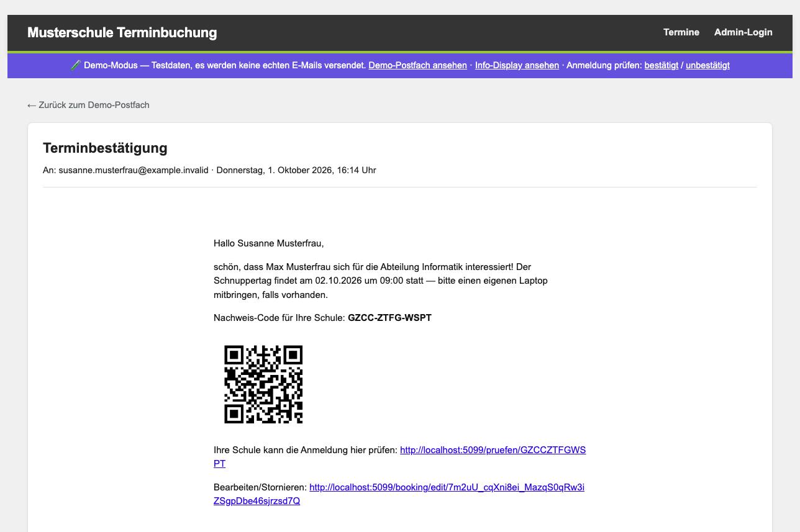Select the Terminbestätigung heading
Screen dimensions: 800x532
click(x=105, y=148)
